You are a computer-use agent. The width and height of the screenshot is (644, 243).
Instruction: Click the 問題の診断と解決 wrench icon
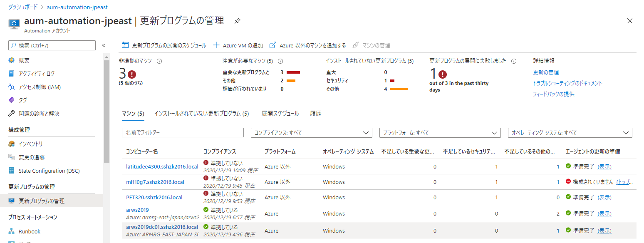pos(12,114)
